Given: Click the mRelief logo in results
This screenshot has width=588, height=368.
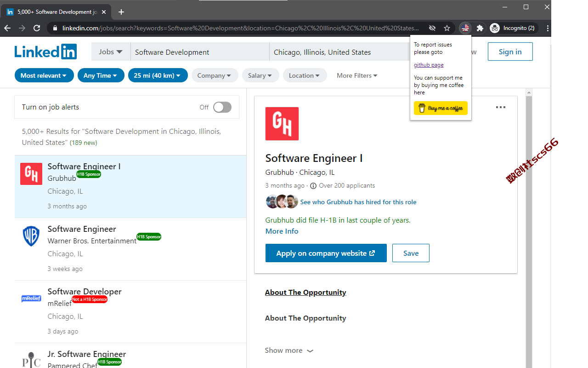Looking at the screenshot, I should coord(31,299).
